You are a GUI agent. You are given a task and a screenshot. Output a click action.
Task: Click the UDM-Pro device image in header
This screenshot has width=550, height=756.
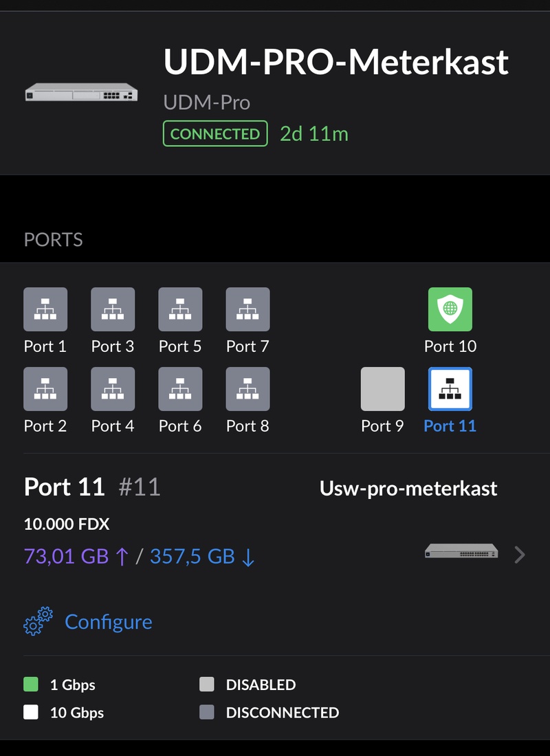81,93
